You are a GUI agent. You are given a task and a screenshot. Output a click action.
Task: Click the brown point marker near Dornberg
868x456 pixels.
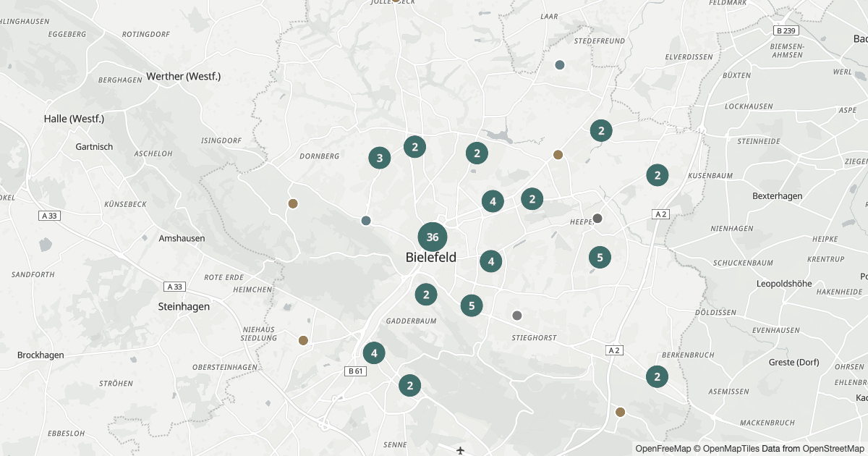(x=293, y=203)
